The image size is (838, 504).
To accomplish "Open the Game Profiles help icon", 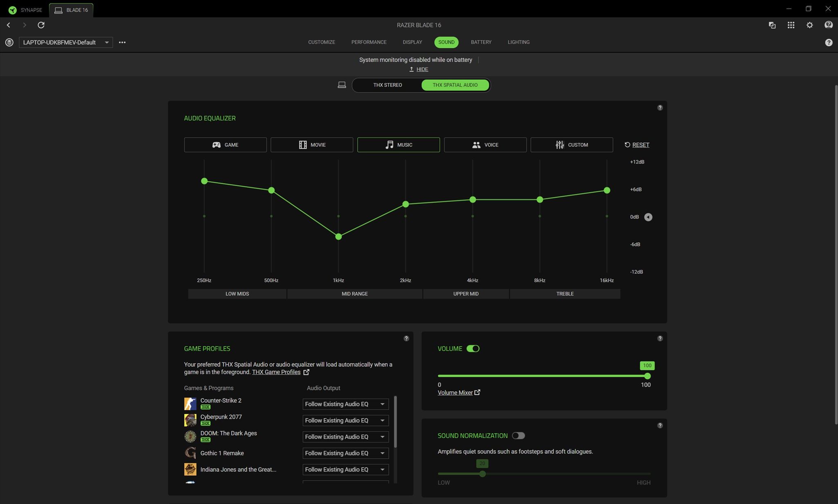I will tap(406, 338).
